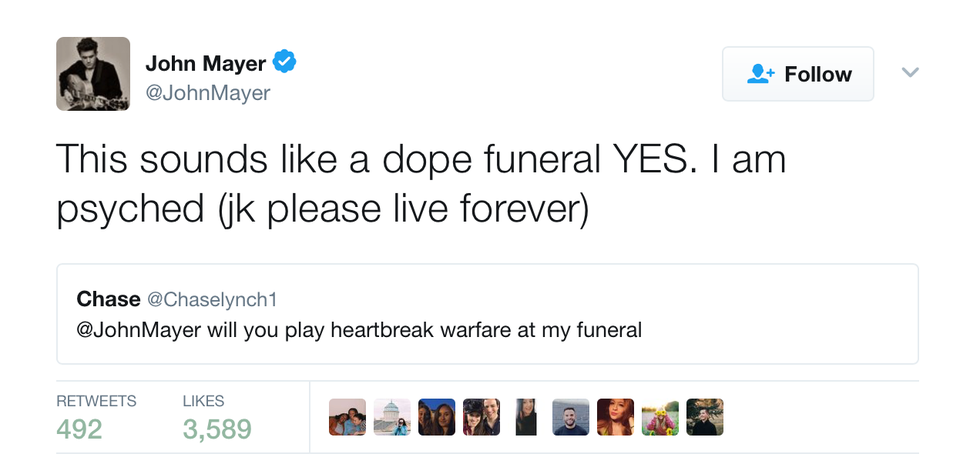Click the @JohnMayer handle under the name

tap(208, 93)
